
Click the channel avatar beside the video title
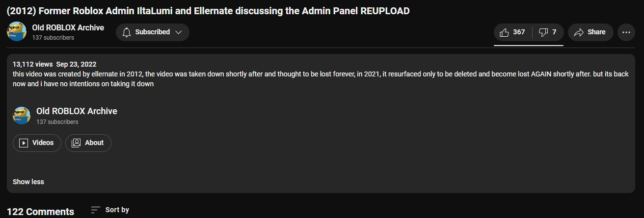click(x=16, y=32)
